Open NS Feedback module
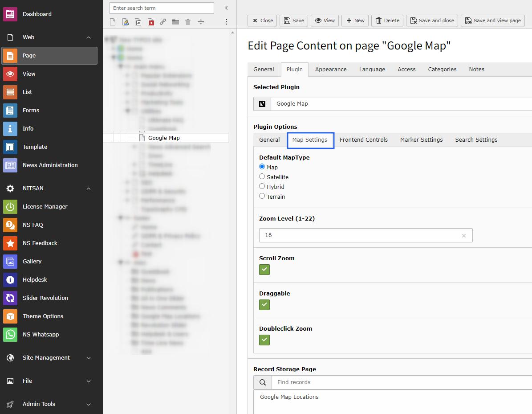 [49, 243]
